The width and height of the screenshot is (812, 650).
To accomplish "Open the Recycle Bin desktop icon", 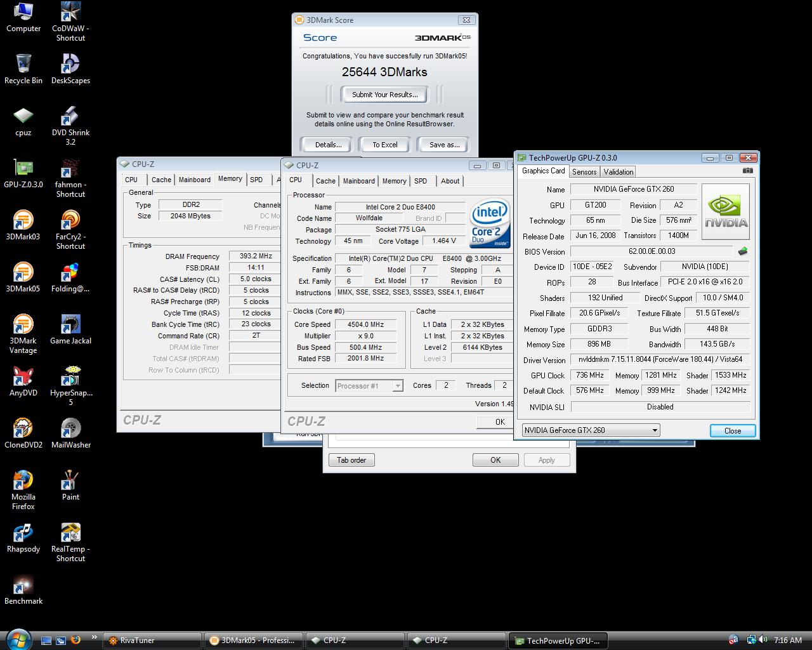I will click(23, 69).
